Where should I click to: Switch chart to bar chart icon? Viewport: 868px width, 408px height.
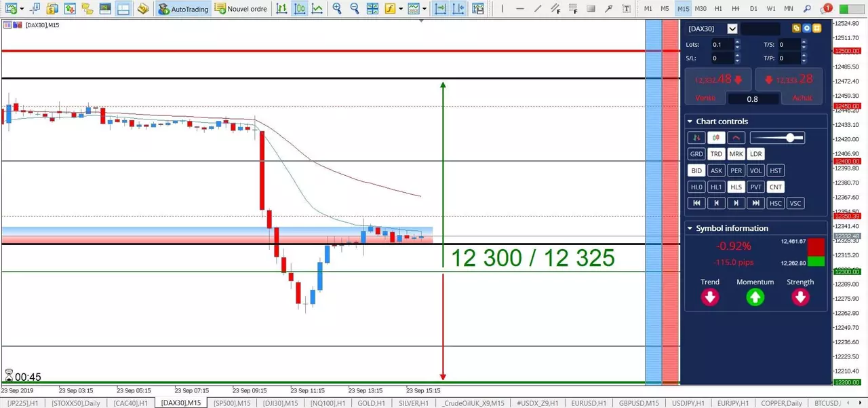pyautogui.click(x=281, y=9)
